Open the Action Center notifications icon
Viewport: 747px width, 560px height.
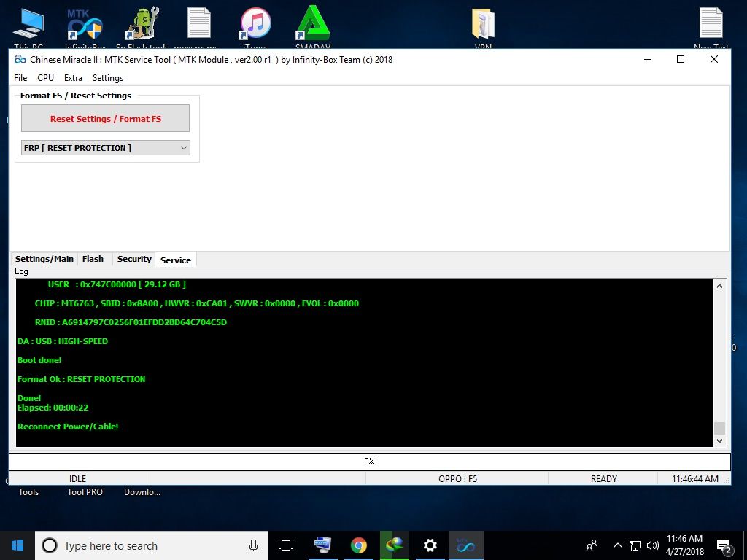click(724, 545)
